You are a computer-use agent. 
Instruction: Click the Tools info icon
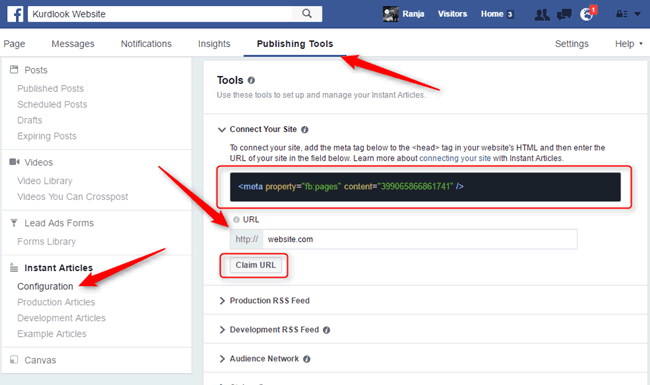(251, 80)
